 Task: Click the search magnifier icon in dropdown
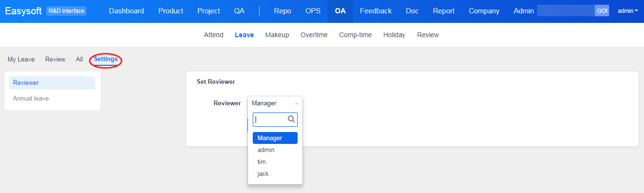click(x=291, y=119)
